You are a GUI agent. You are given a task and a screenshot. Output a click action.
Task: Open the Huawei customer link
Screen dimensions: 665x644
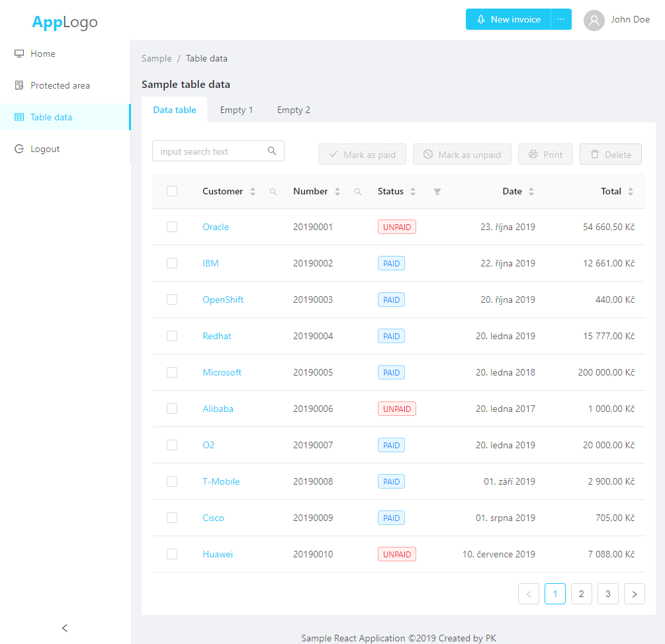point(218,555)
